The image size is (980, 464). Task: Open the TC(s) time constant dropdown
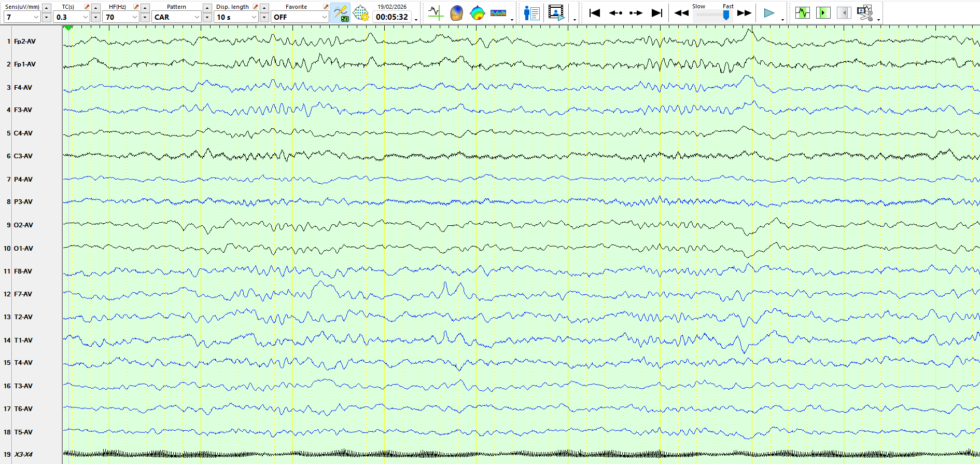[x=72, y=17]
